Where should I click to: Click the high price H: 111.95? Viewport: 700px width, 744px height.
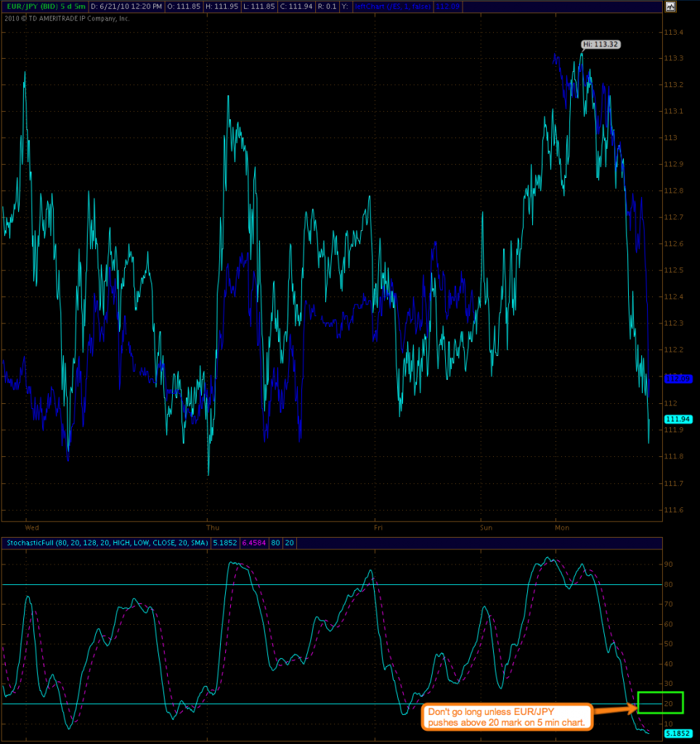[221, 7]
